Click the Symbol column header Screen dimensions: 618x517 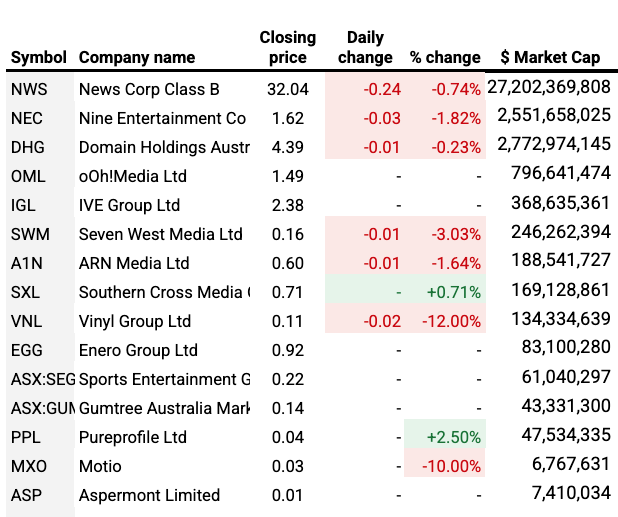(x=38, y=57)
